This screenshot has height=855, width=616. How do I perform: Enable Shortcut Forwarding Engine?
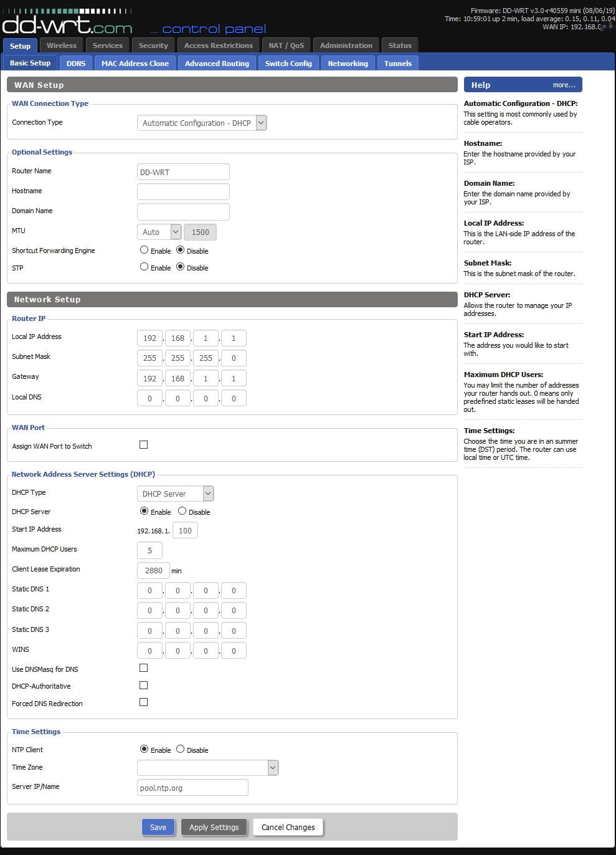pyautogui.click(x=144, y=250)
